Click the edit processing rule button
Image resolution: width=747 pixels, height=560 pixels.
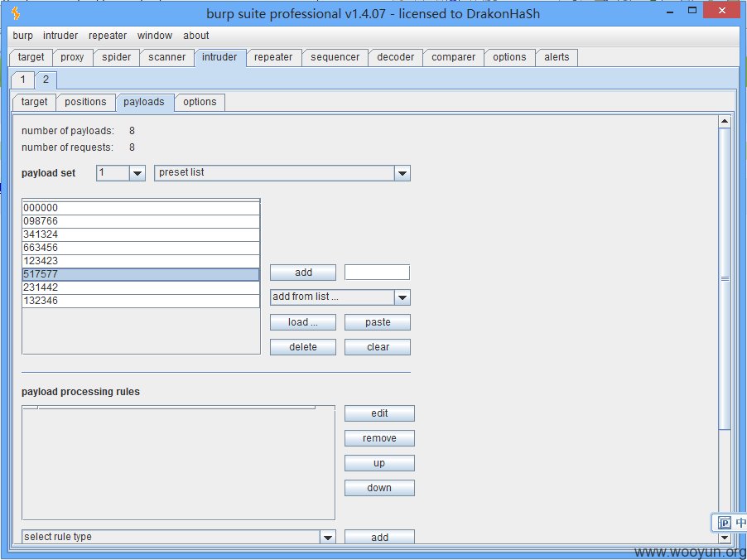[x=379, y=413]
